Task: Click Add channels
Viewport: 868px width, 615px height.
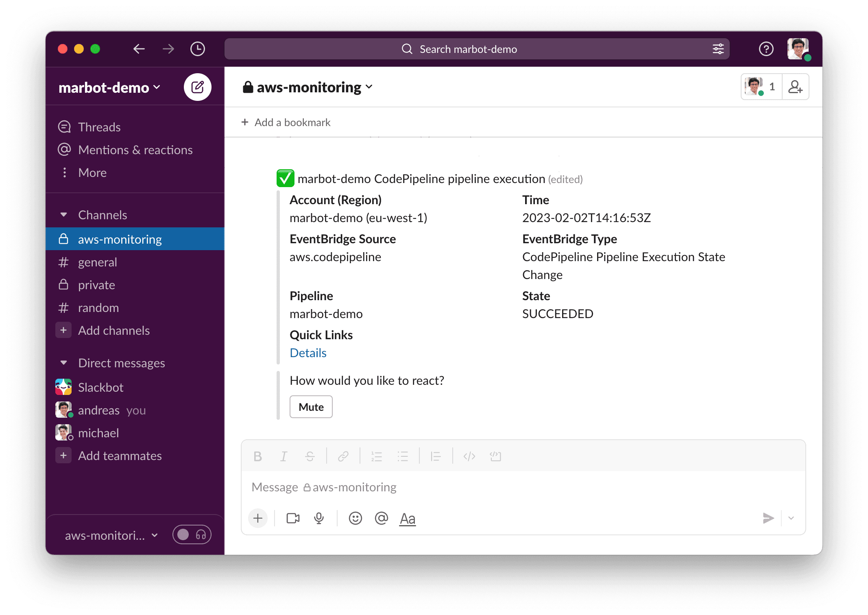Action: (x=135, y=330)
